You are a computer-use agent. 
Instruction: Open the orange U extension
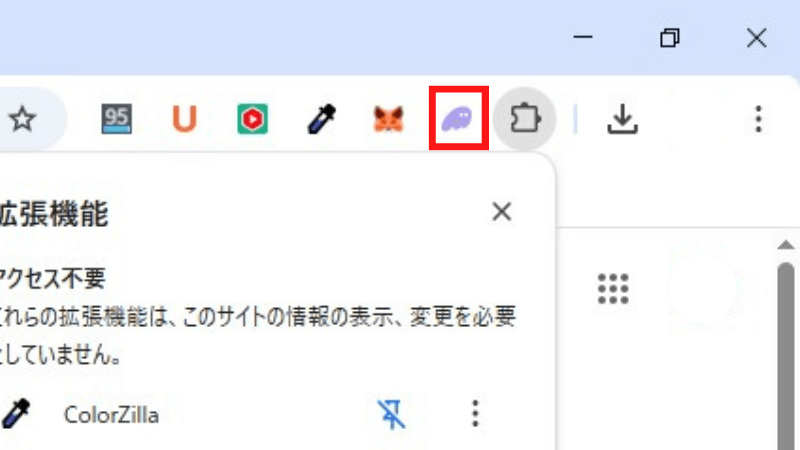coord(184,119)
